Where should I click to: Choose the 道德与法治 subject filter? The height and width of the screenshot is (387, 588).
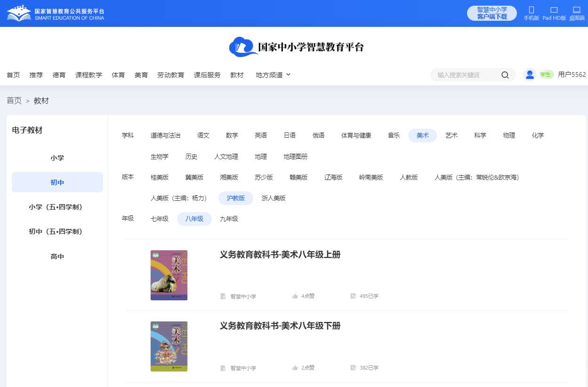pyautogui.click(x=165, y=135)
